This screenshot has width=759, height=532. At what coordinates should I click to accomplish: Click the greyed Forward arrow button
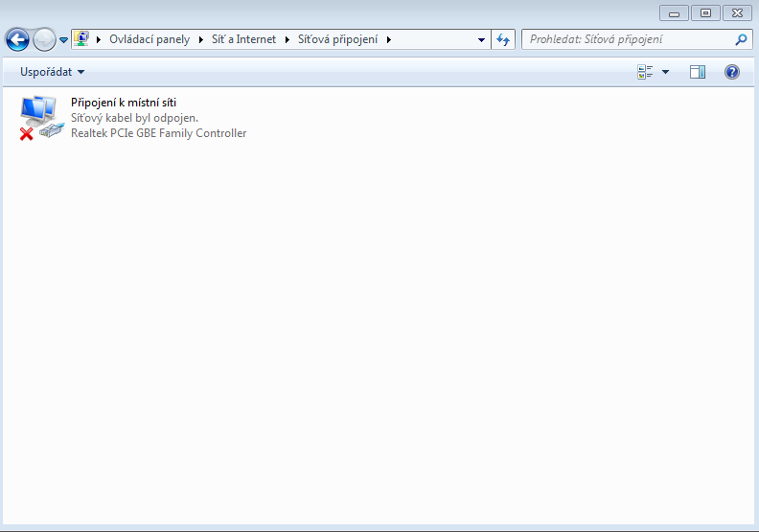tap(44, 39)
